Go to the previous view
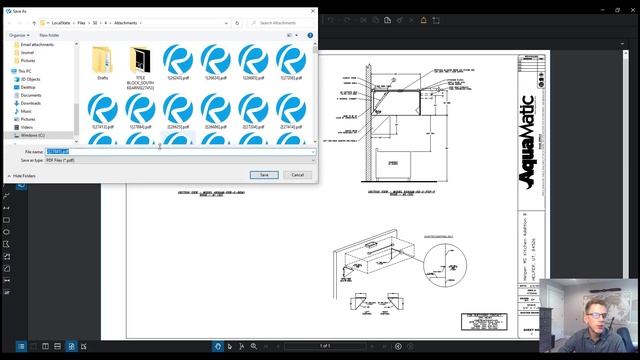Viewport: 640px width, 360px height. coord(398,346)
